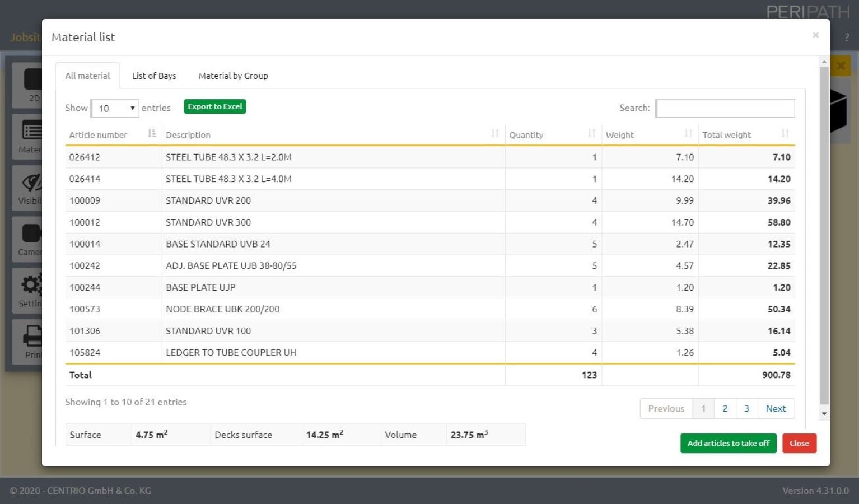
Task: Open the help question mark icon
Action: [x=846, y=38]
